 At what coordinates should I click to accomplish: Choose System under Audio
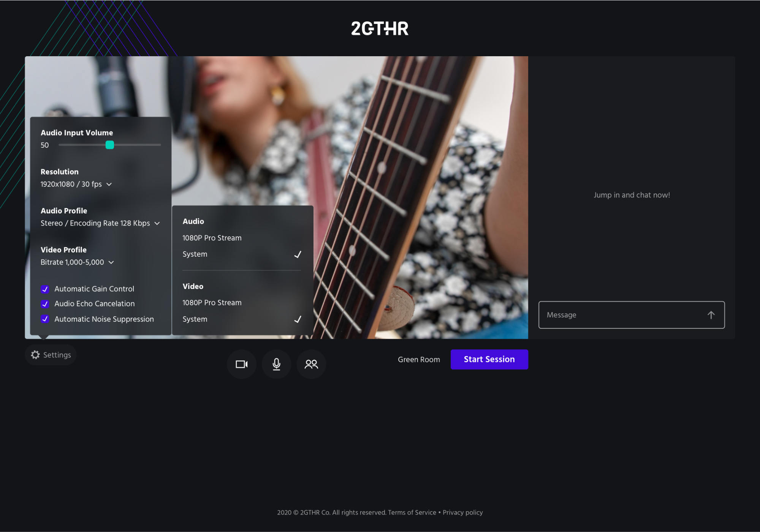195,254
